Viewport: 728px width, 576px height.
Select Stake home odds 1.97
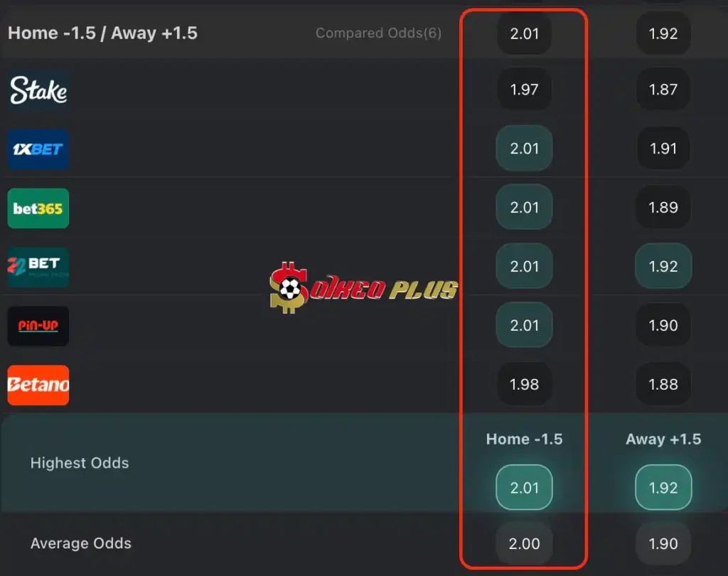tap(524, 89)
